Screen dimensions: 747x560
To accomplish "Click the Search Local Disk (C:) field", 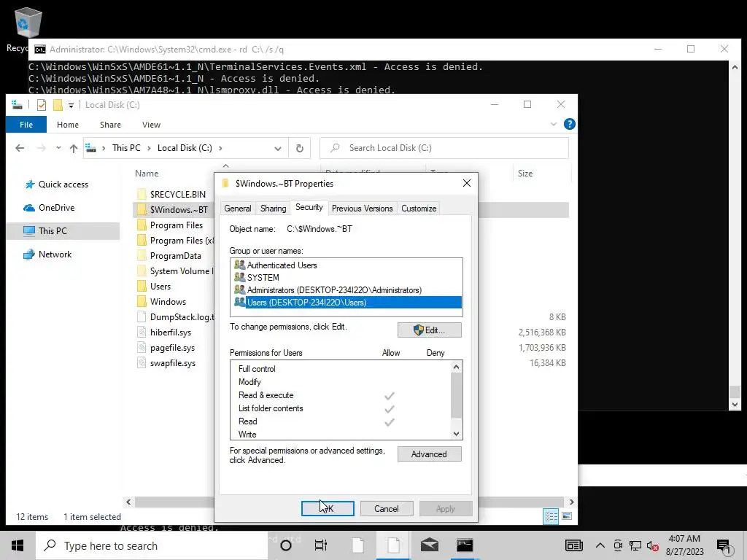I will click(x=444, y=148).
